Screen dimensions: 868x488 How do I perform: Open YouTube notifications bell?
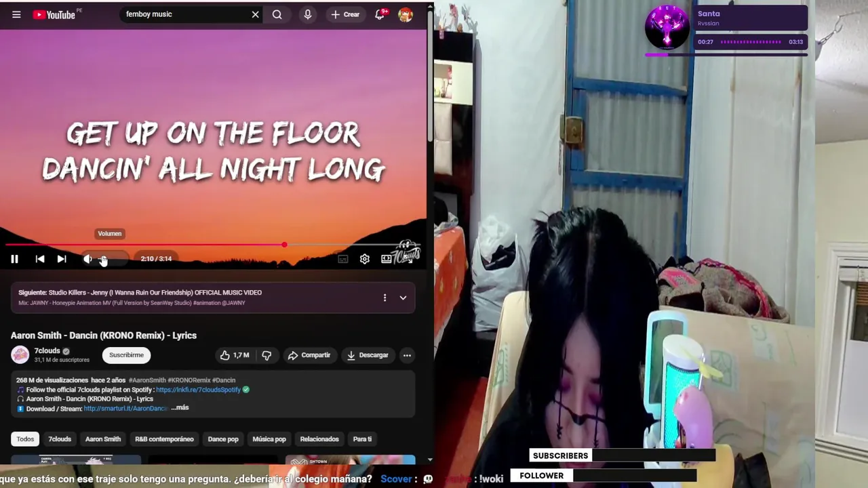pos(380,14)
